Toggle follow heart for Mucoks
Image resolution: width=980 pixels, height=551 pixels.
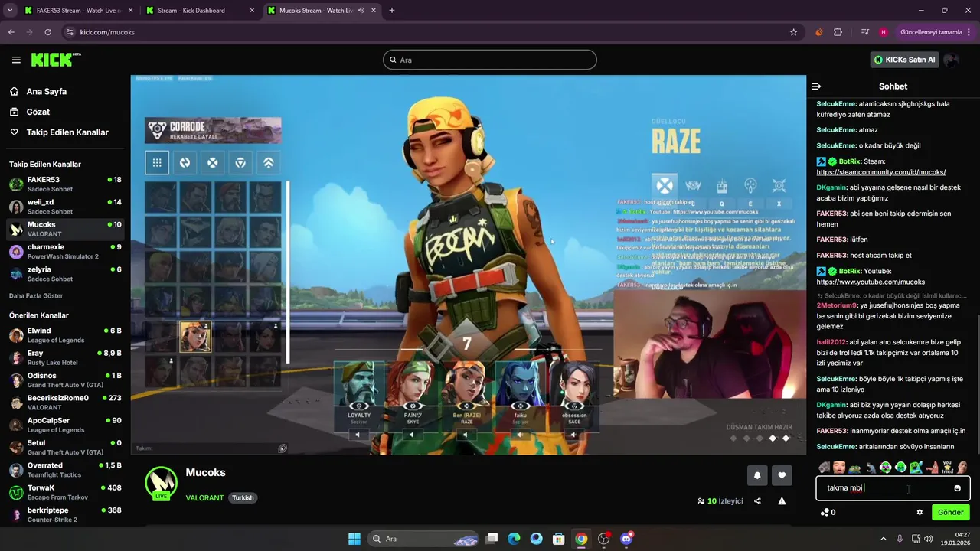tap(782, 475)
